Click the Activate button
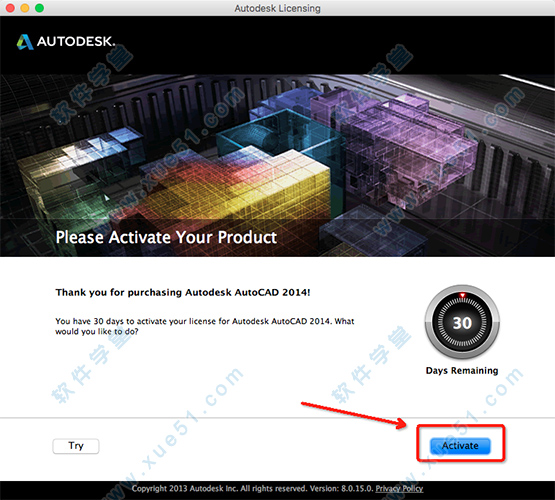555x500 pixels. tap(460, 446)
